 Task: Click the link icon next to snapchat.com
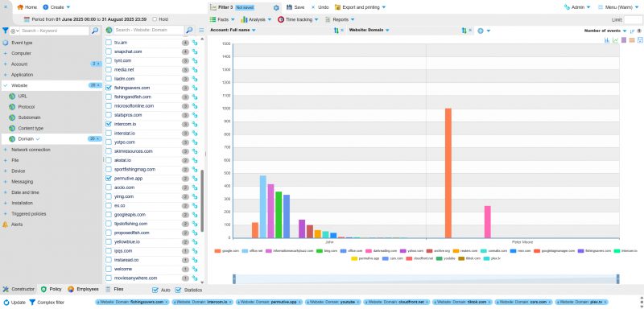click(195, 51)
